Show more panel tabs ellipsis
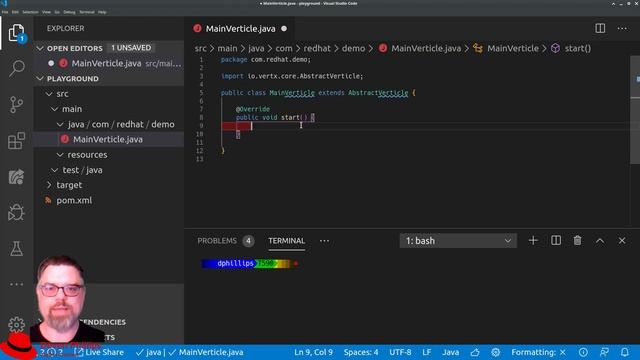Screen dimensions: 640x360 coord(324,241)
